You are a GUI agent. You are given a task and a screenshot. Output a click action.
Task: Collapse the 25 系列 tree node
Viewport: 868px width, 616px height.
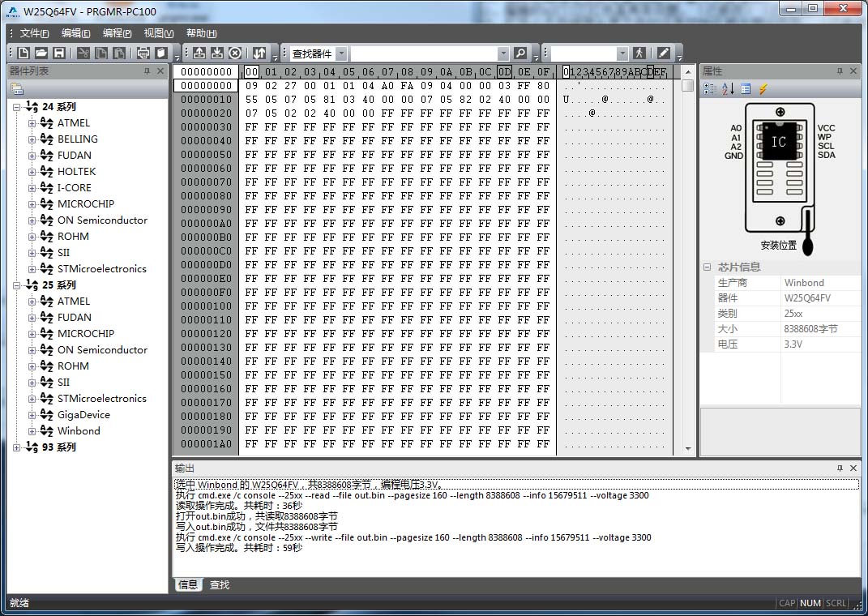tap(16, 285)
